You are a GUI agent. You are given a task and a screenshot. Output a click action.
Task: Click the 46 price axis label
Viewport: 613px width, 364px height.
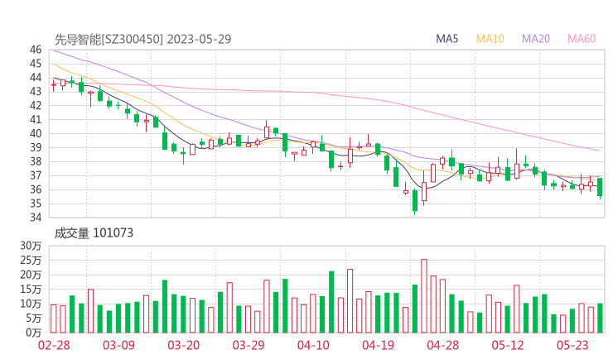pyautogui.click(x=36, y=50)
